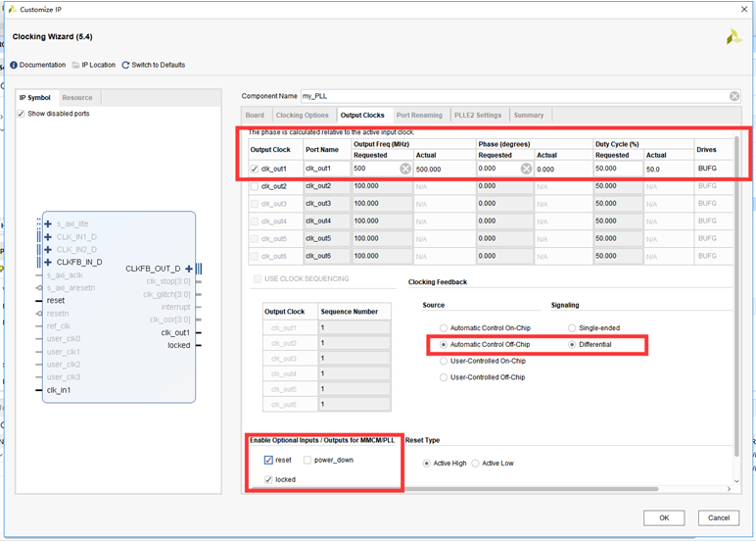Viewport: 756px width, 542px height.
Task: Expand the CLKFB_OUT_D port plus icon
Action: 189,269
